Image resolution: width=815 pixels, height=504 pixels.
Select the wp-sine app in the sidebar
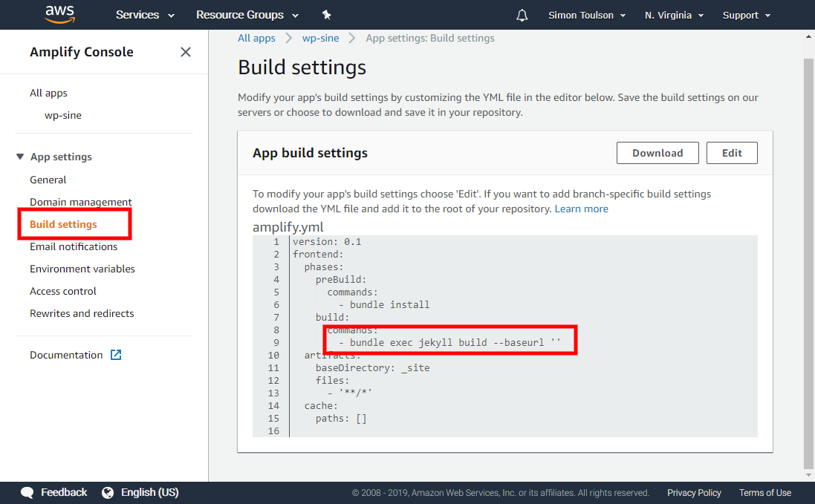click(63, 115)
